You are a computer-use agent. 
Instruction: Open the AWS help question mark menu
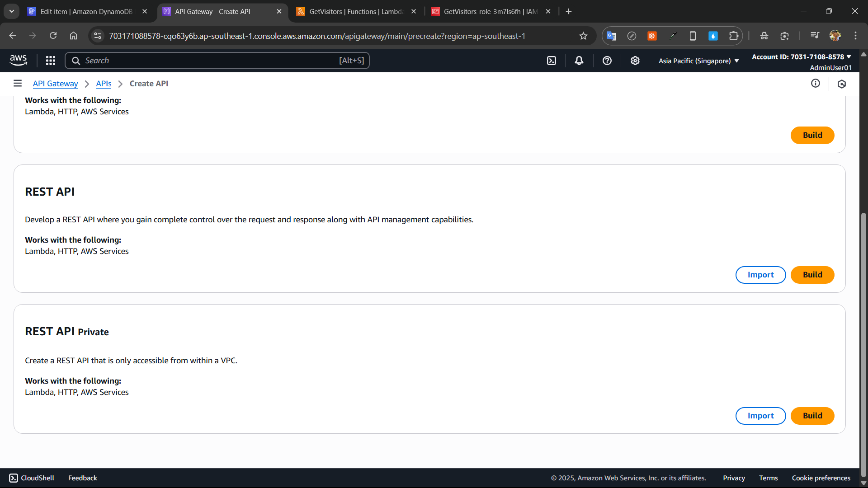[x=607, y=61]
